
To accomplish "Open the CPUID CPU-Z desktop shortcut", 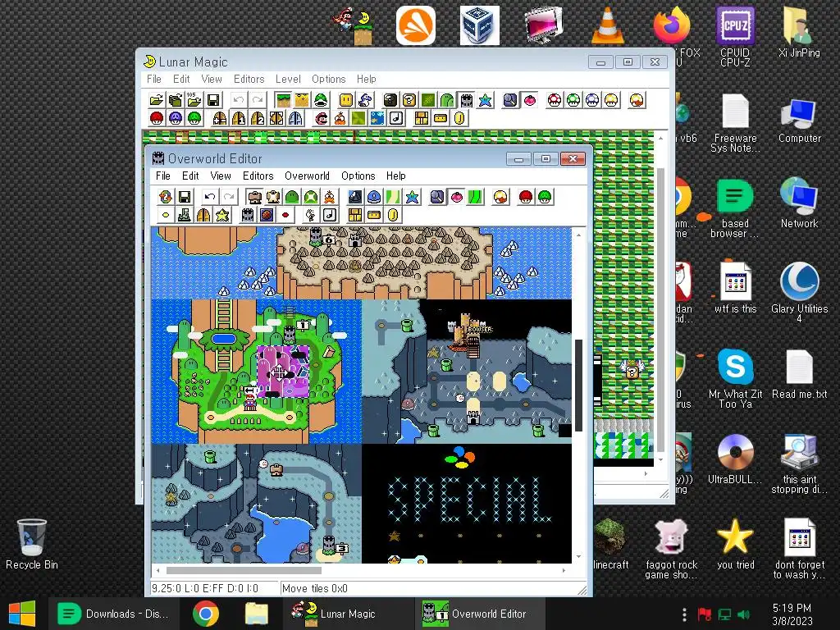I will (x=735, y=36).
